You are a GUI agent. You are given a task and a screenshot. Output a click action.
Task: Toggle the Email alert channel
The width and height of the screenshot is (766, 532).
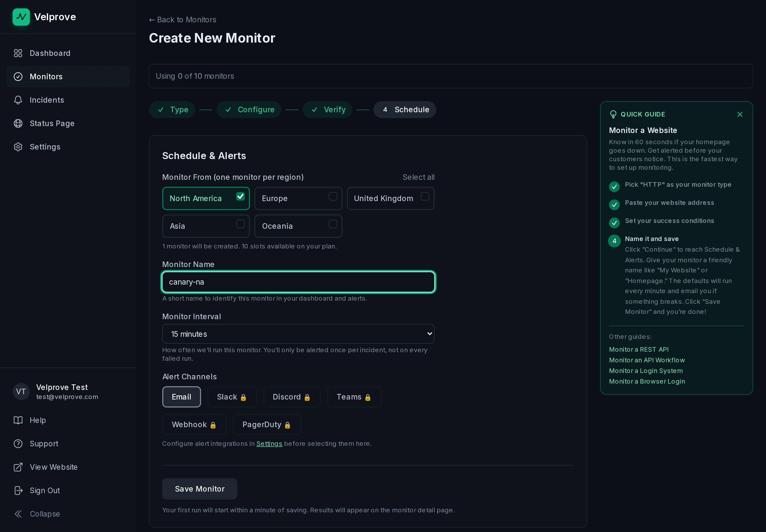pyautogui.click(x=181, y=397)
